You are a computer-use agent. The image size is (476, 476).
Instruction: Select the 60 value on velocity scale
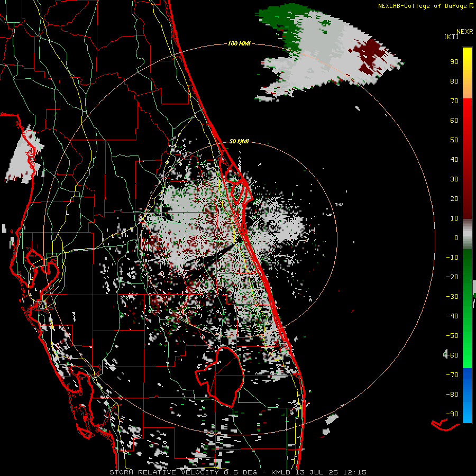point(454,121)
